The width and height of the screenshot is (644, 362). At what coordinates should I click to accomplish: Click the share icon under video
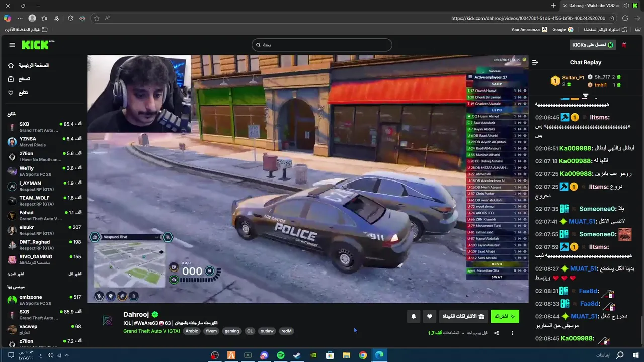click(x=497, y=333)
